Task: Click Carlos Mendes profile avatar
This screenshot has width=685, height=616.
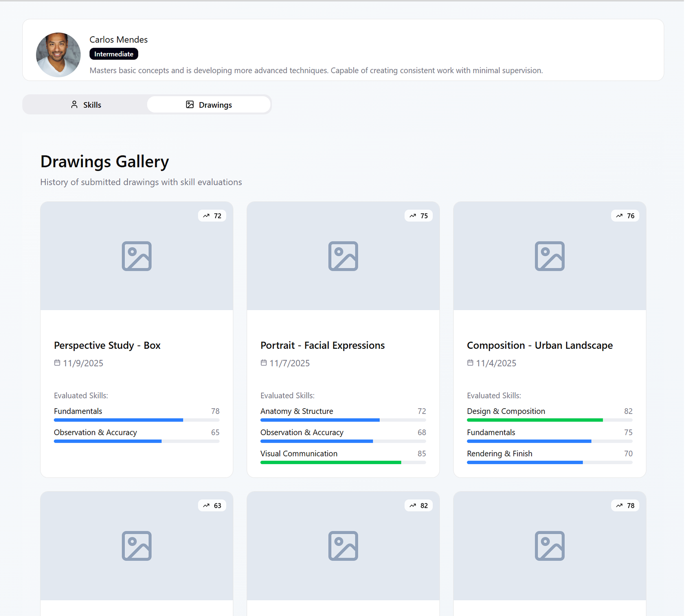Action: click(58, 55)
